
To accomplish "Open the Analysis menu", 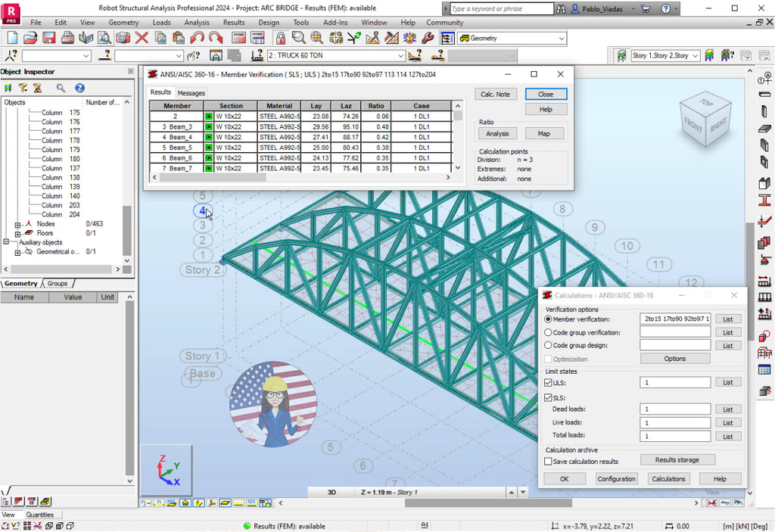I will pos(197,23).
